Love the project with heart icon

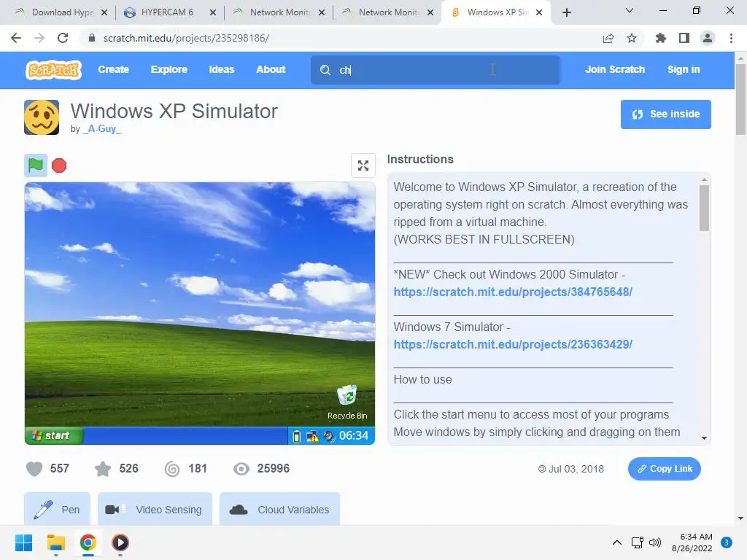pos(34,469)
